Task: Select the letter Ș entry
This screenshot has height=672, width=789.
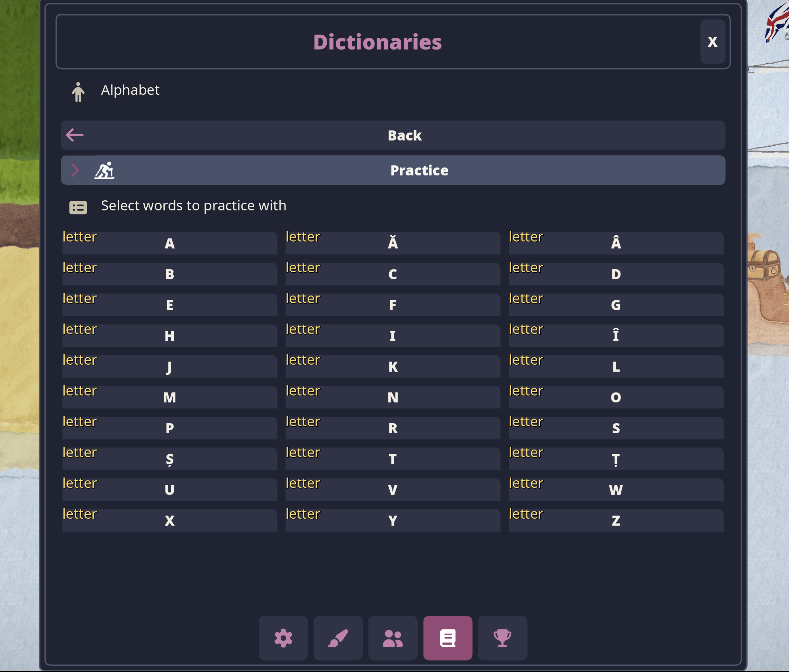Action: pos(170,459)
